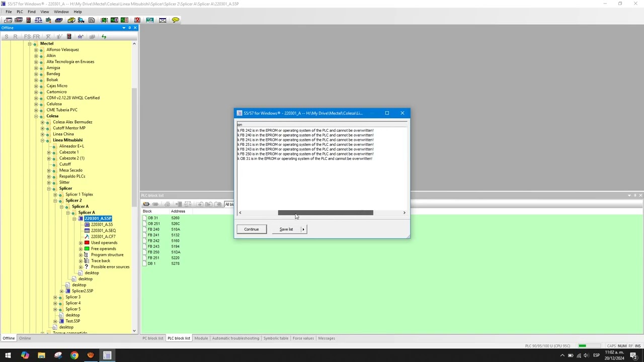This screenshot has width=644, height=362.
Task: Click the green and red split screen icon
Action: [x=124, y=20]
